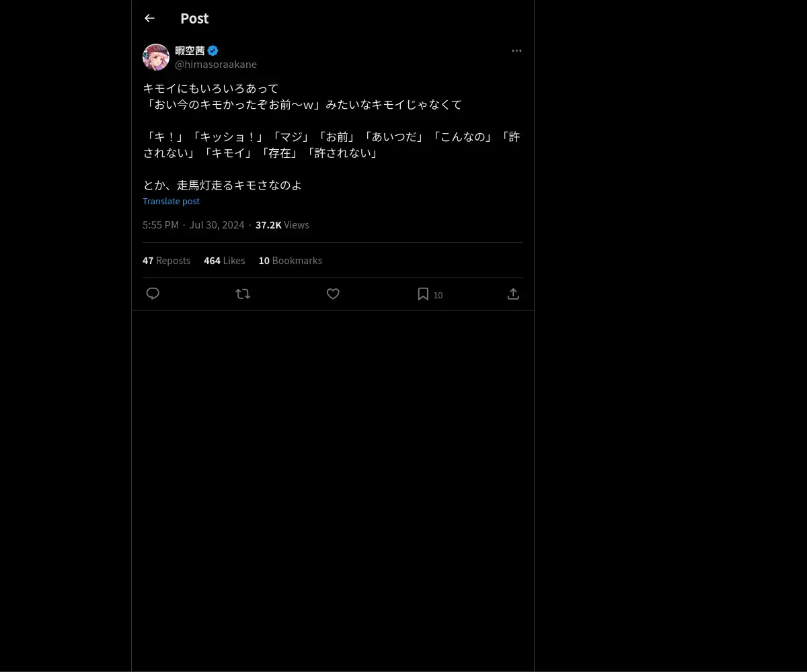Toggle the bookmark icon

pyautogui.click(x=423, y=294)
